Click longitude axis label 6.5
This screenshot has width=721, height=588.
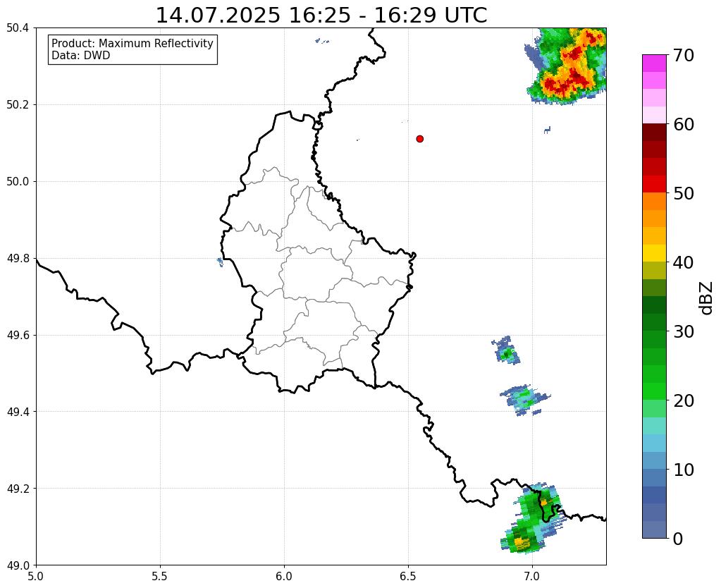tap(408, 577)
